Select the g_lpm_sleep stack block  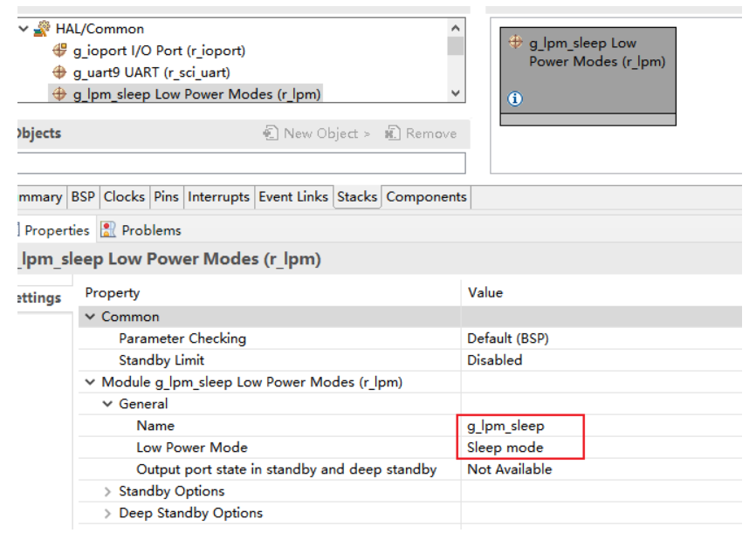(588, 76)
